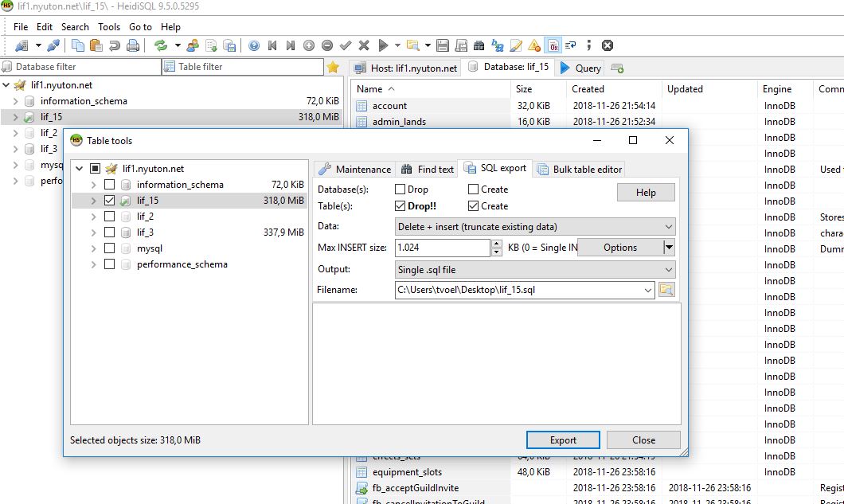Click the binoculars Find text toolbar icon
Viewport: 844px width, 504px height.
click(479, 45)
